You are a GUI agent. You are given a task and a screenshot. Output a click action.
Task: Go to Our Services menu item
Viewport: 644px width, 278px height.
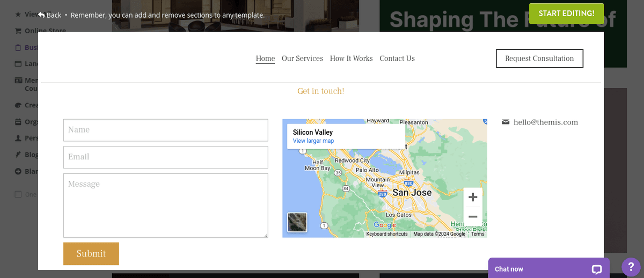point(302,58)
